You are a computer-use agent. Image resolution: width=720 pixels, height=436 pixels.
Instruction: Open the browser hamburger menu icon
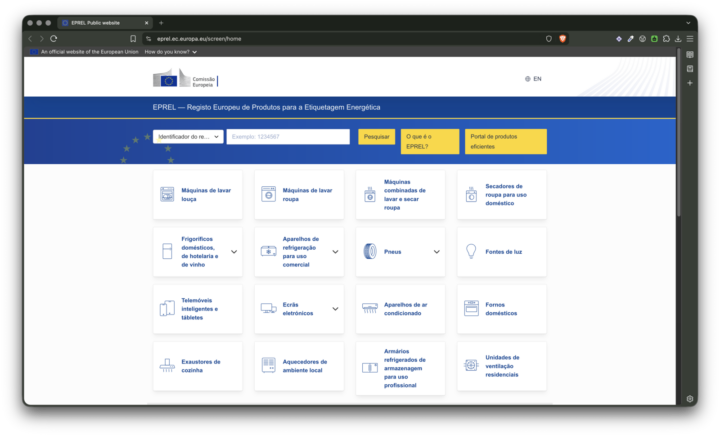click(x=690, y=39)
